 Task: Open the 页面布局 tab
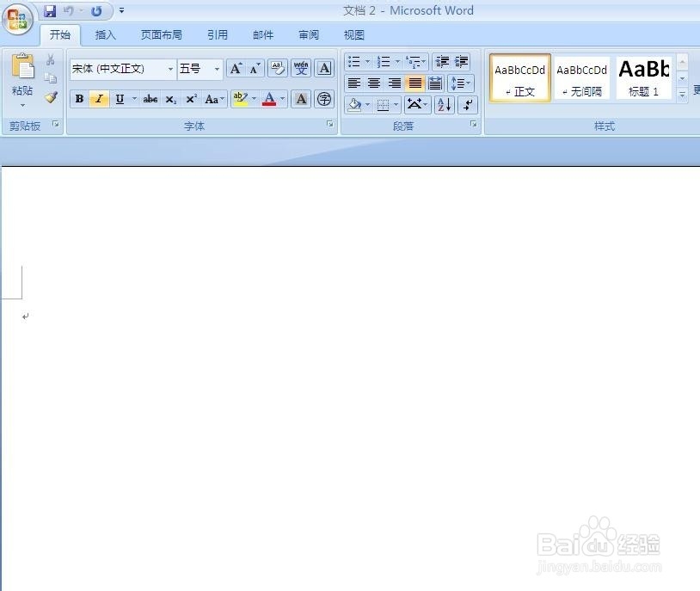click(x=162, y=35)
